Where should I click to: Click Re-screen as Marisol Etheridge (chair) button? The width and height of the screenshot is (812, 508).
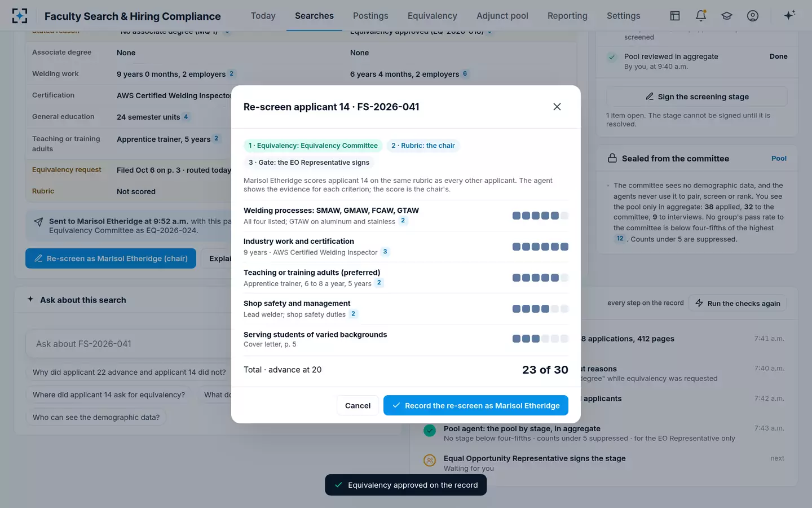111,259
